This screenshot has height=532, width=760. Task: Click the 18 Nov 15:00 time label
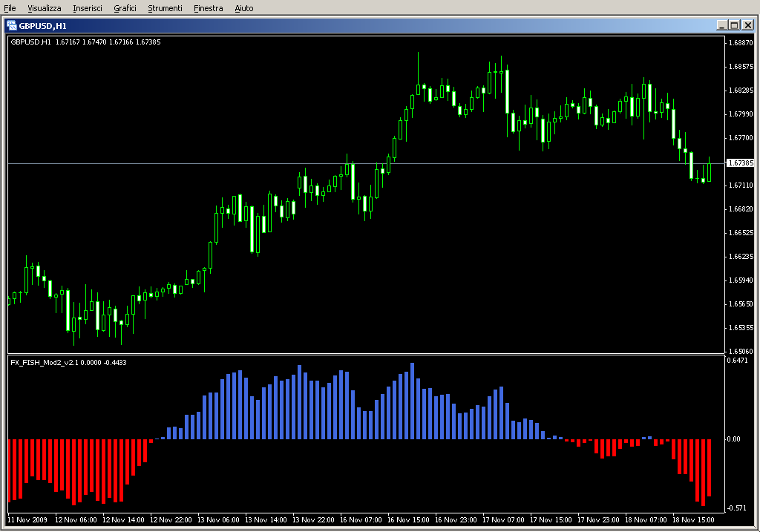point(693,520)
